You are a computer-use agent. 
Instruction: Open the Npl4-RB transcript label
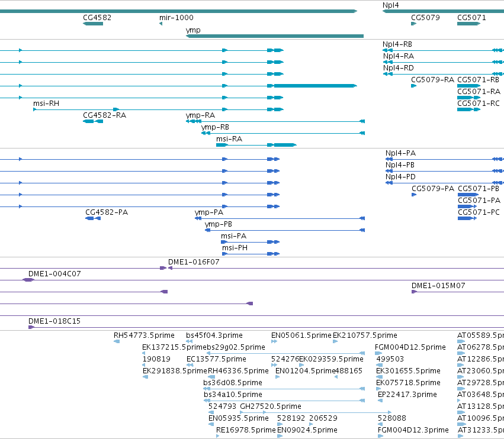(397, 44)
